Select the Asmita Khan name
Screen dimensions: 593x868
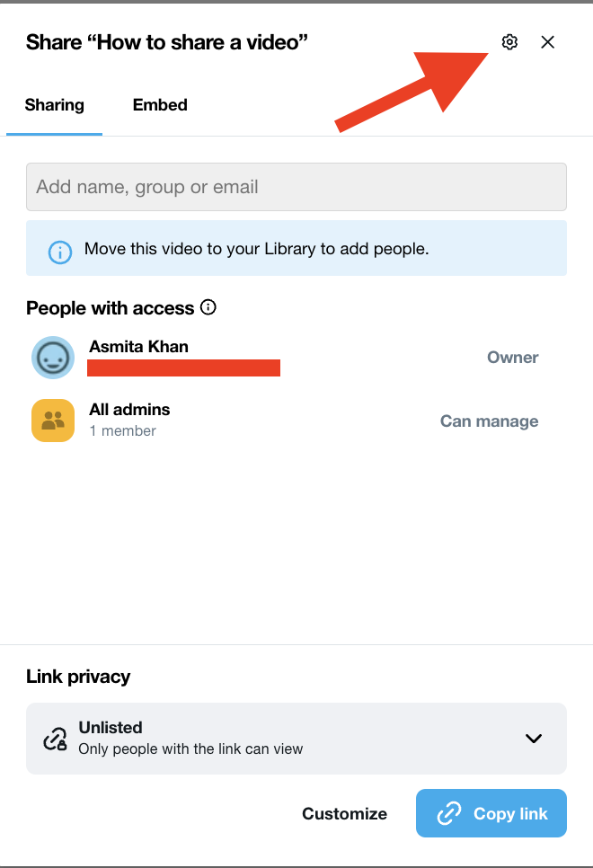[138, 347]
